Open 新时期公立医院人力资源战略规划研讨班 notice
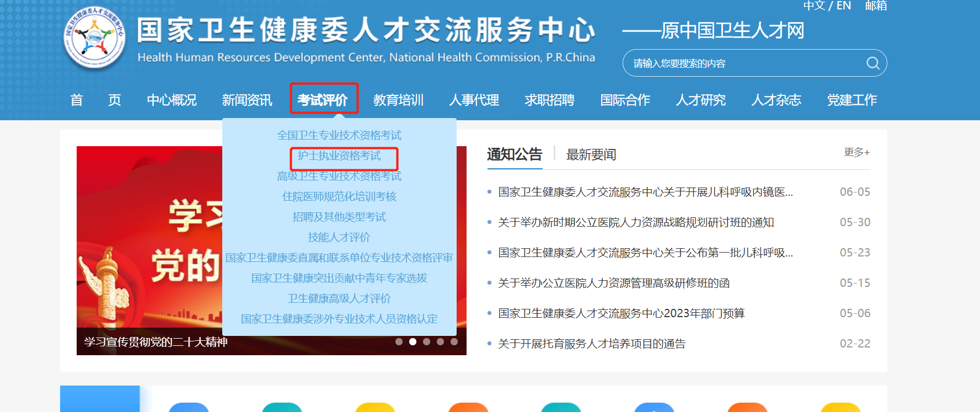Viewport: 980px width, 412px height. click(636, 222)
